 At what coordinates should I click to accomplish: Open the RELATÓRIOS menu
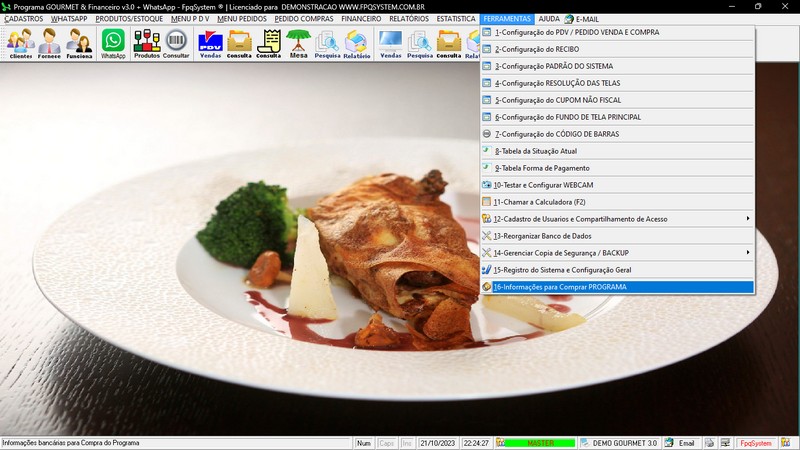[409, 19]
